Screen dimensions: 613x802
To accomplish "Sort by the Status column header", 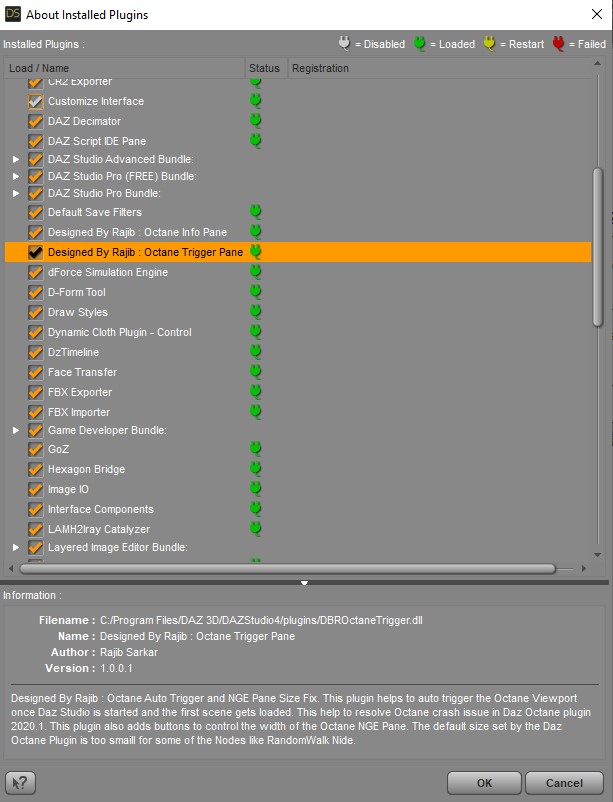I will click(x=267, y=68).
